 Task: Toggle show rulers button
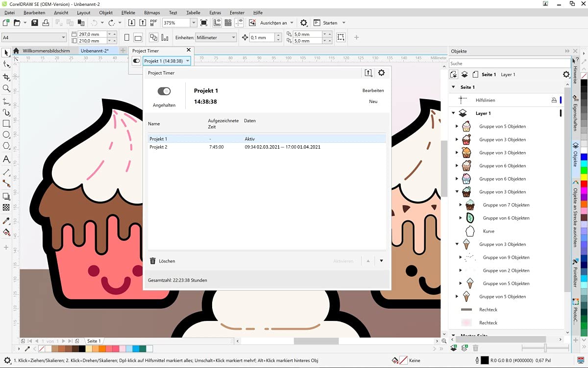(x=217, y=23)
